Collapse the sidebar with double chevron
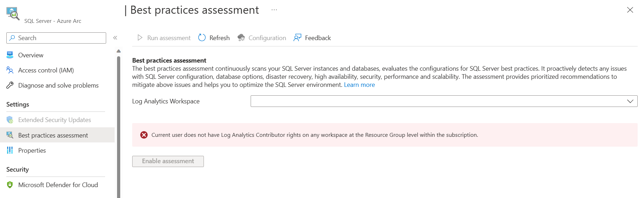The width and height of the screenshot is (644, 198). 115,38
